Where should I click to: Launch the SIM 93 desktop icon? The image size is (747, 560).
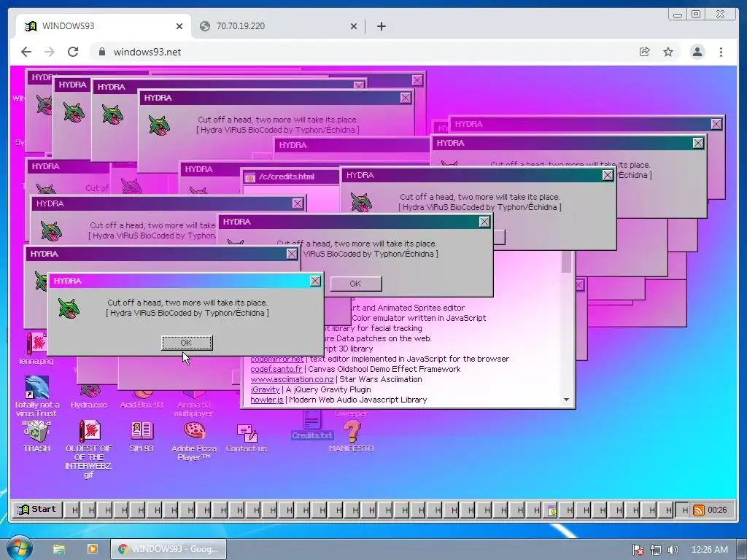142,435
